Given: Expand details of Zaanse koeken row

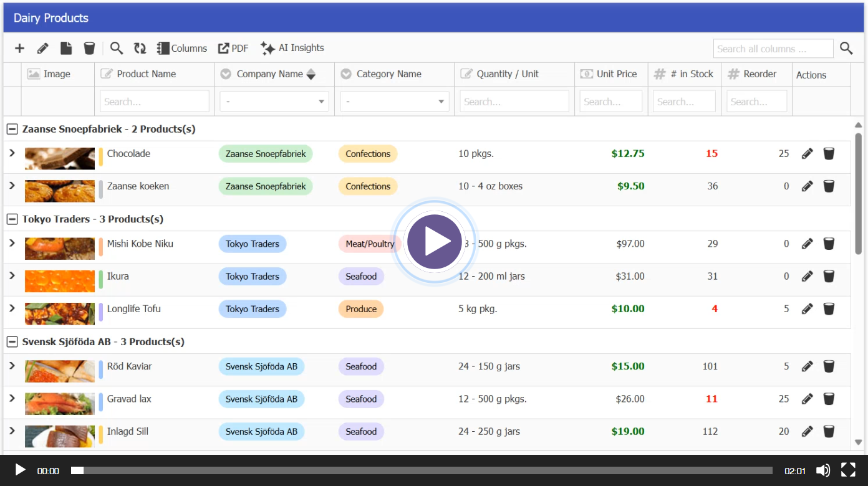Looking at the screenshot, I should click(x=12, y=185).
